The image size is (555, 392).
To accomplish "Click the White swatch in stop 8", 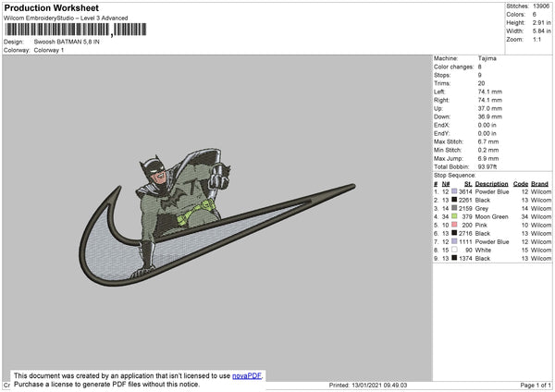I will click(x=454, y=250).
